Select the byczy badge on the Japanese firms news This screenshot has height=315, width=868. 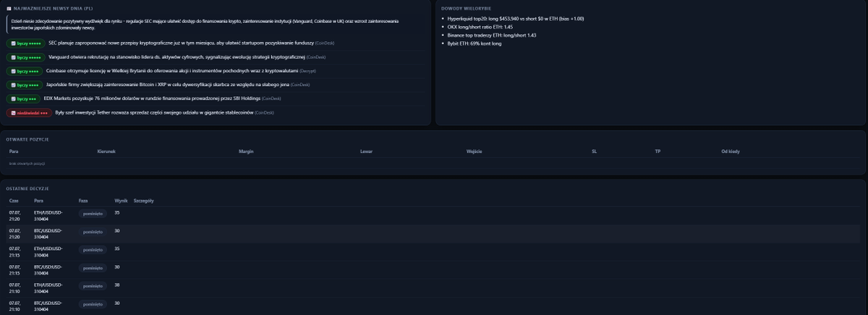tap(24, 85)
